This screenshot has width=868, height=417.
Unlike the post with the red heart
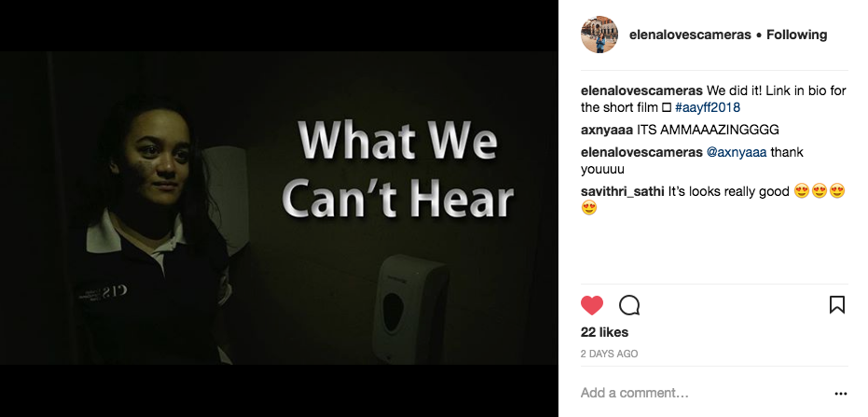[x=592, y=305]
